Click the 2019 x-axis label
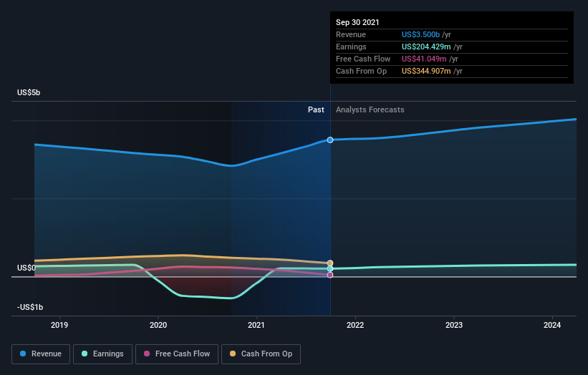This screenshot has width=588, height=375. [59, 325]
